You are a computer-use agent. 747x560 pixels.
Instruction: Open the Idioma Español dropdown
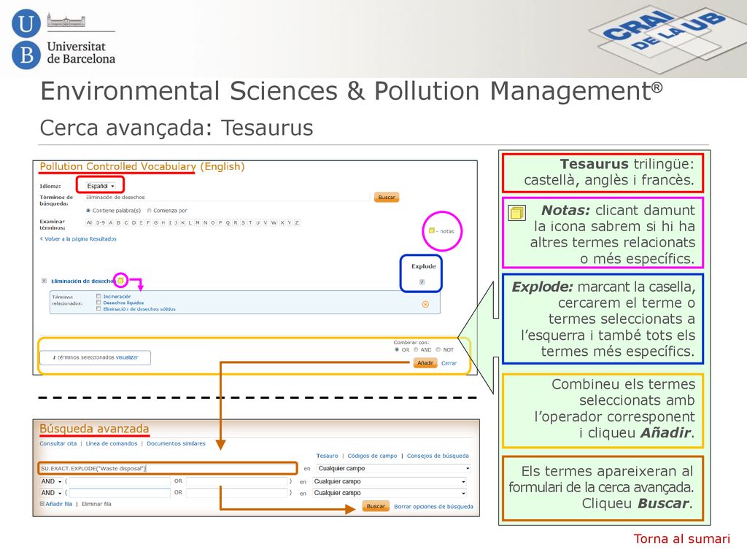[101, 186]
